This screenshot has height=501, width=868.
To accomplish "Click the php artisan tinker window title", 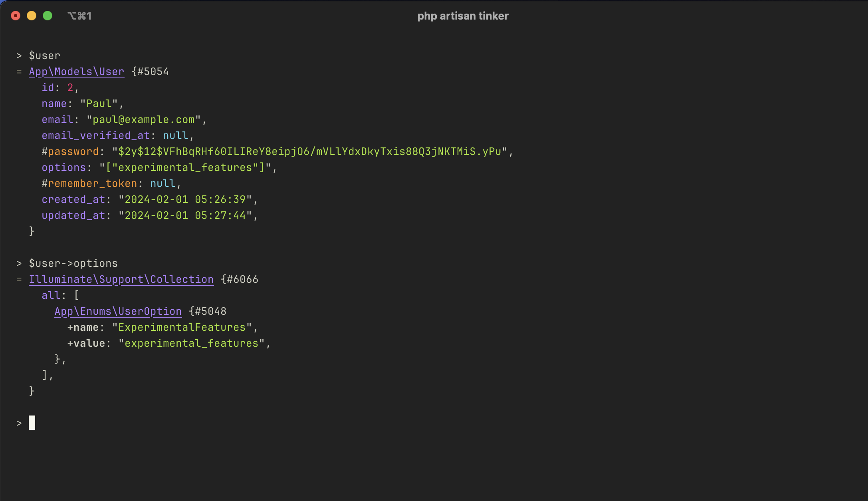I will tap(463, 16).
